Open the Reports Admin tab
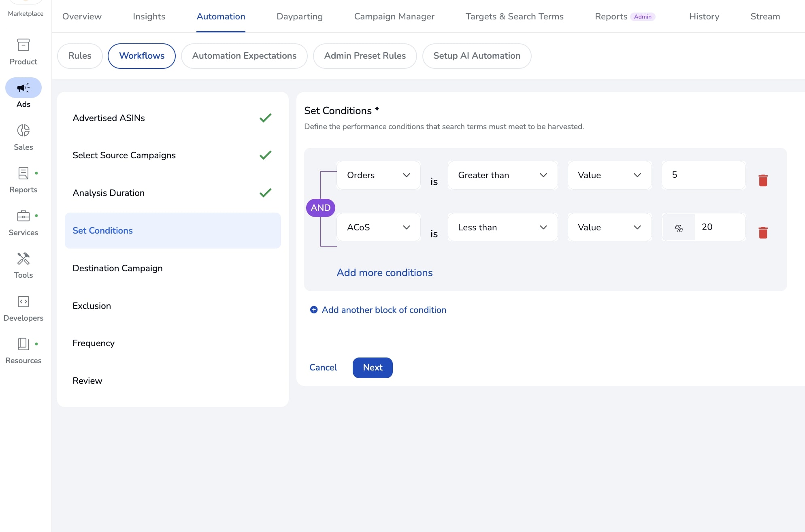Screen dimensions: 805x532 625,16
